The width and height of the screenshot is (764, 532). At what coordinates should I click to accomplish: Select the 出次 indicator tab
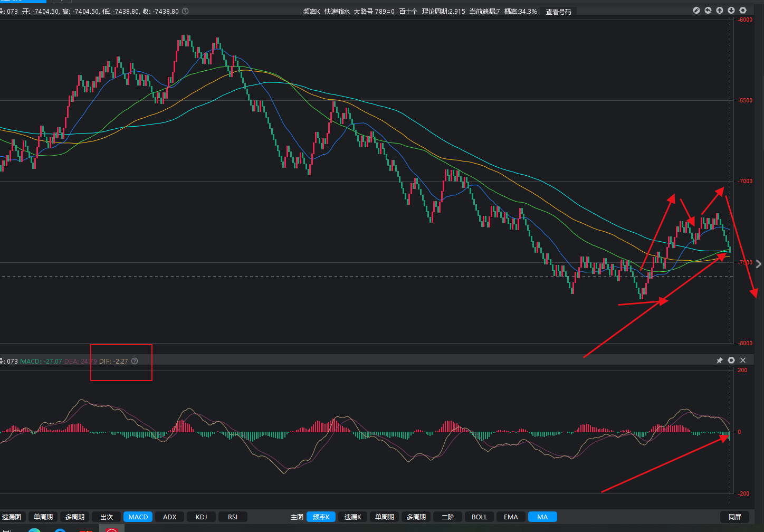[107, 517]
